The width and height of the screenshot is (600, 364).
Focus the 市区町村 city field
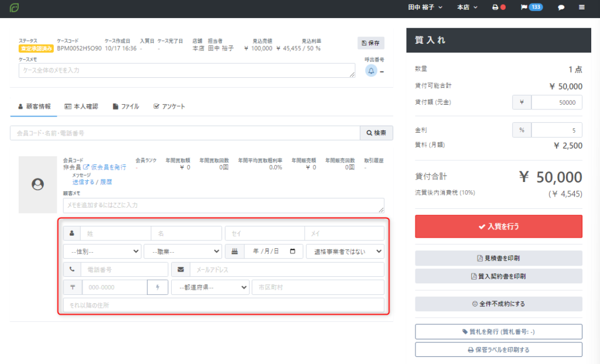[x=318, y=287]
